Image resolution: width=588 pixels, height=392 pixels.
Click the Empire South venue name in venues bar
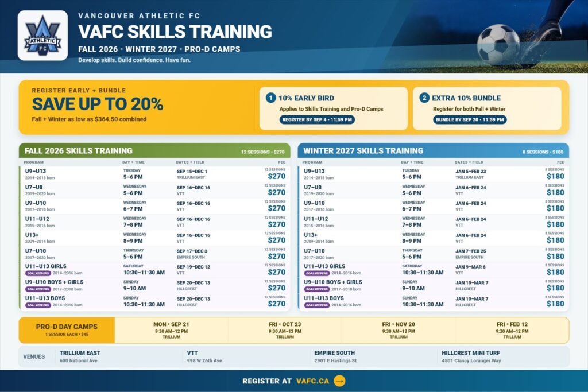click(x=335, y=353)
